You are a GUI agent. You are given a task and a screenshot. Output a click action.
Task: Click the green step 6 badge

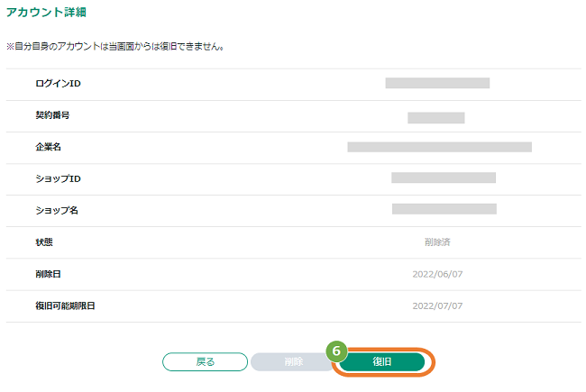336,351
